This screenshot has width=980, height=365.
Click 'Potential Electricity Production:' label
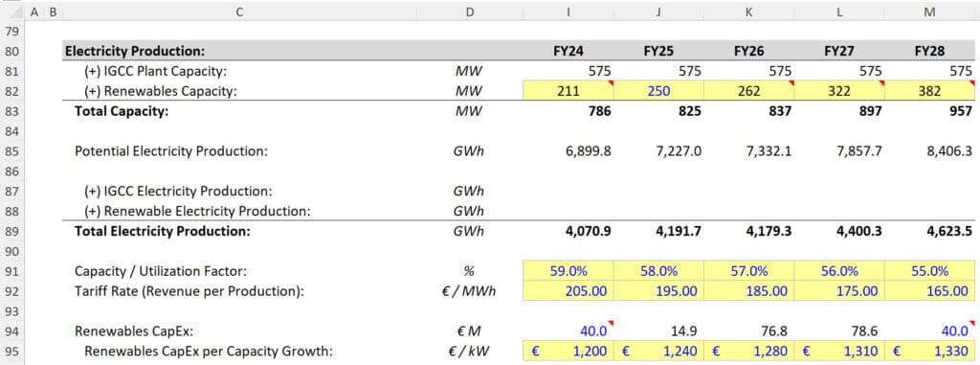(x=170, y=151)
